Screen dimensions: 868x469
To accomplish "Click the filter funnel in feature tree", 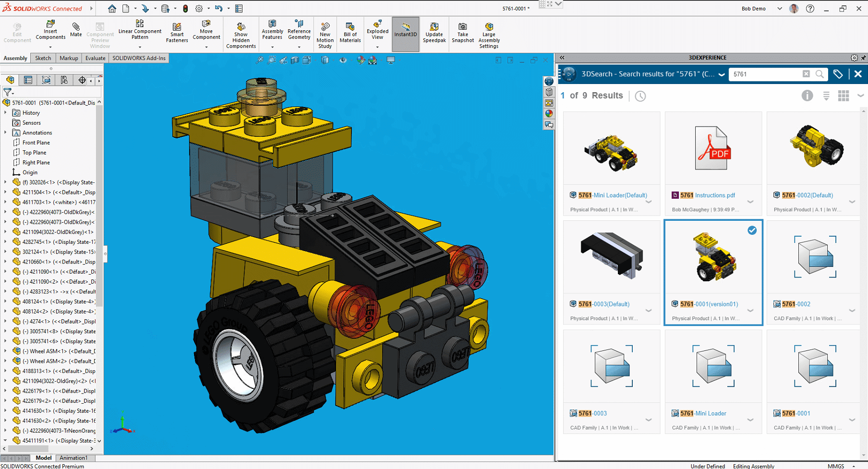I will tap(8, 91).
